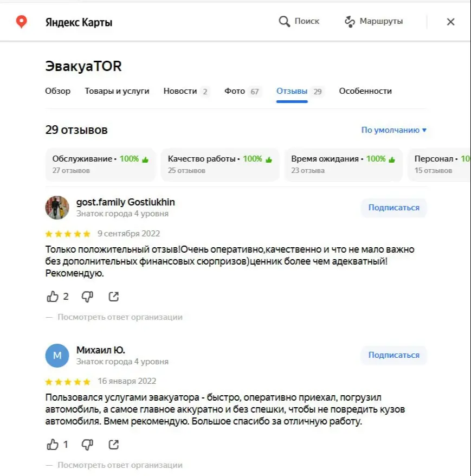Image resolution: width=471 pixels, height=476 pixels.
Task: Click the five-star rating of Gostiukhin review
Action: (68, 234)
